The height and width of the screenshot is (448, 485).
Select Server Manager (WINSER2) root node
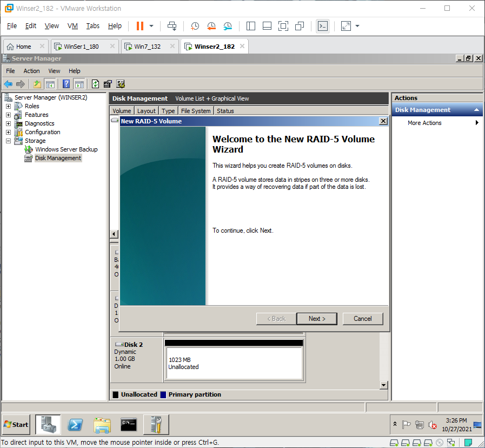pyautogui.click(x=51, y=97)
